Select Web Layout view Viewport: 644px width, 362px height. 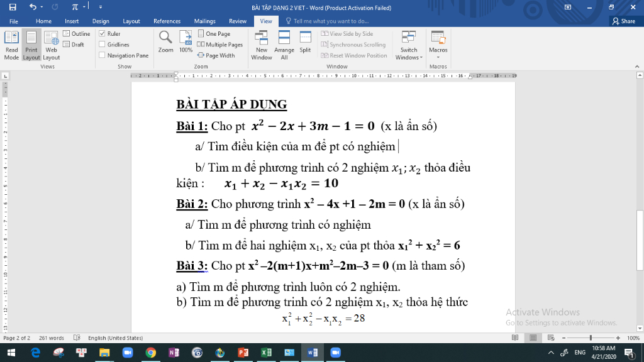pyautogui.click(x=52, y=45)
